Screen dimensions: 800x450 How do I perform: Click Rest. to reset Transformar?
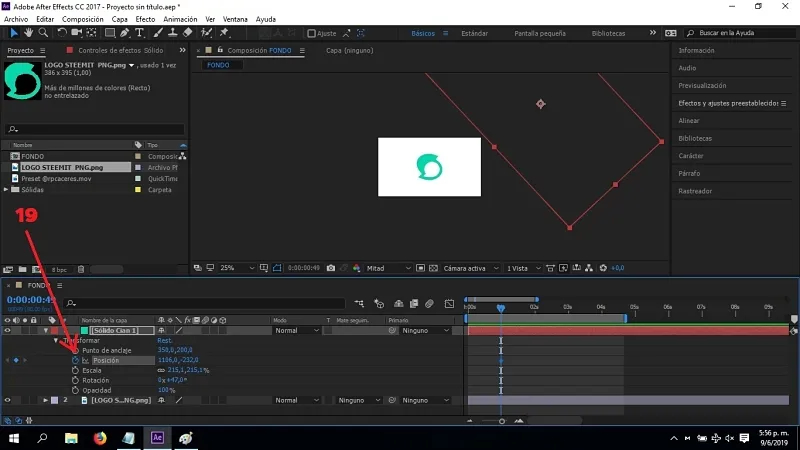pos(165,340)
